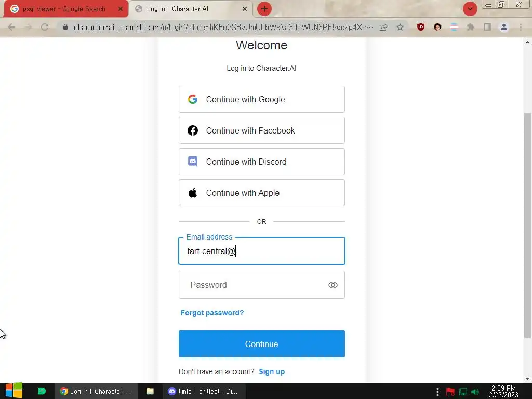Open uBlock Origin extension

[x=421, y=27]
